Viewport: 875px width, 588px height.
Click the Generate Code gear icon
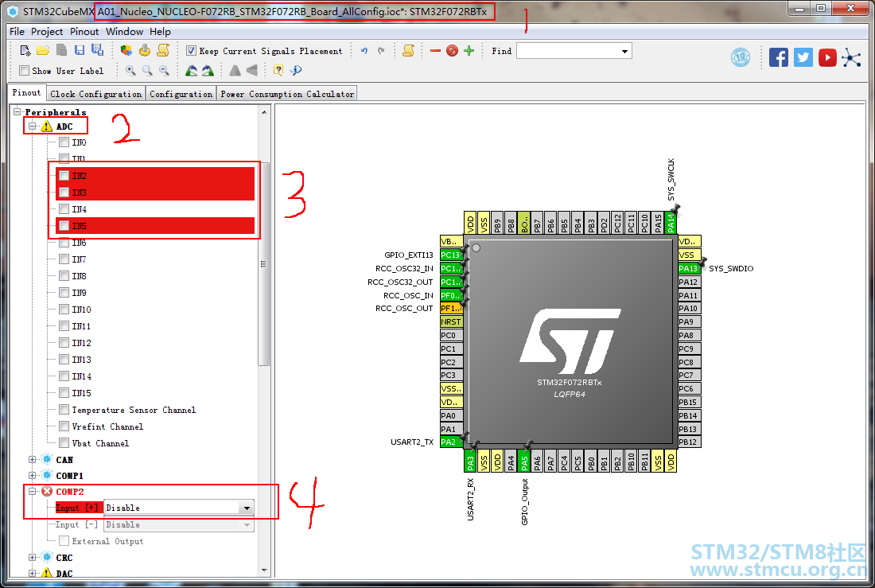pyautogui.click(x=145, y=51)
